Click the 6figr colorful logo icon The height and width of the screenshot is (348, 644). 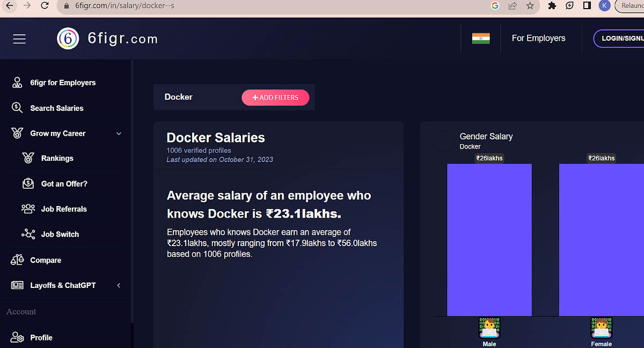pyautogui.click(x=68, y=39)
